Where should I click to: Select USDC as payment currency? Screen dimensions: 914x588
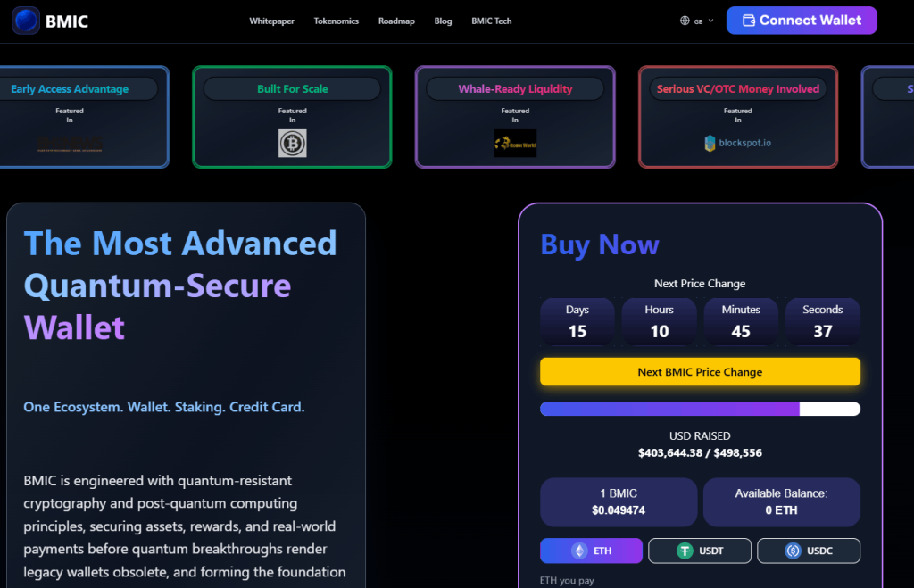click(x=809, y=551)
